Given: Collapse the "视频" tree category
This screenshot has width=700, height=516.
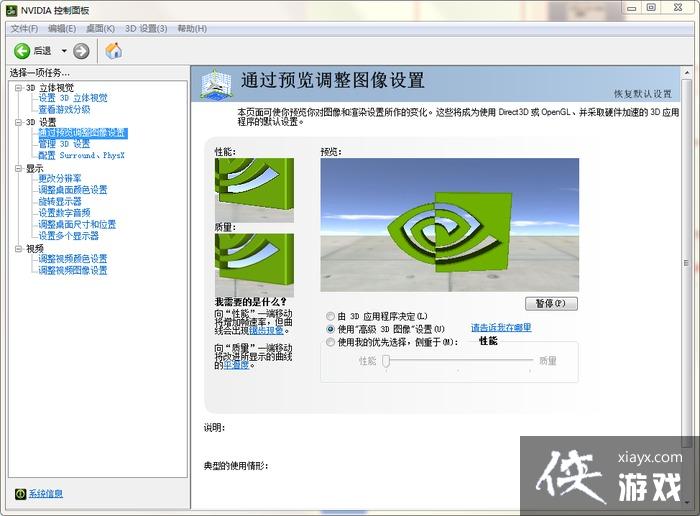Looking at the screenshot, I should click(x=18, y=248).
